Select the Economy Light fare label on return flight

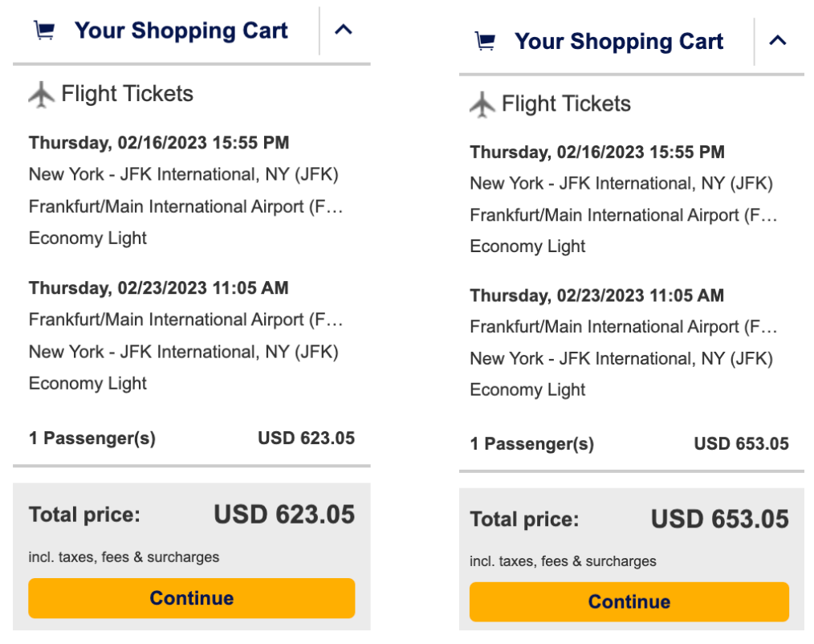[88, 383]
